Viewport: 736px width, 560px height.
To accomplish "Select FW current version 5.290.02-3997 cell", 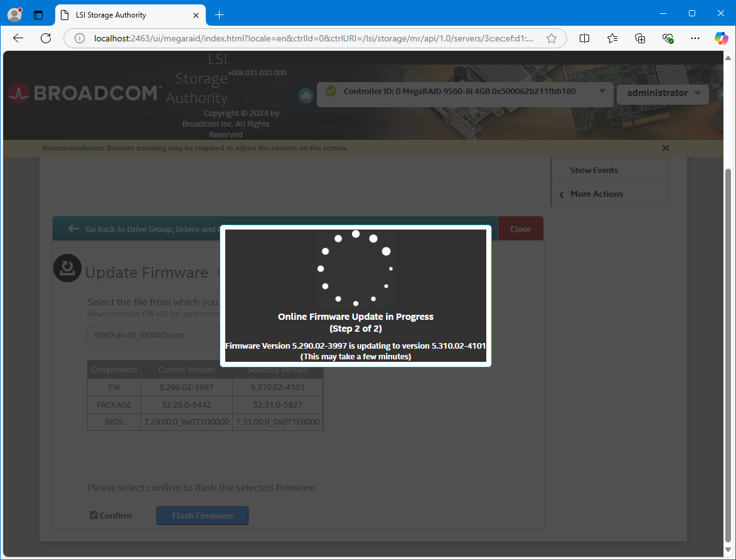I will click(x=186, y=388).
